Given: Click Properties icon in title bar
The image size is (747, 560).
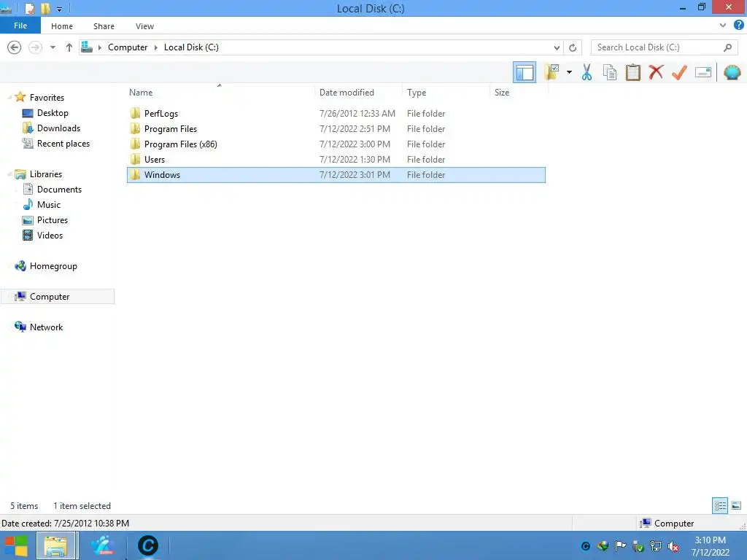Looking at the screenshot, I should (x=29, y=9).
